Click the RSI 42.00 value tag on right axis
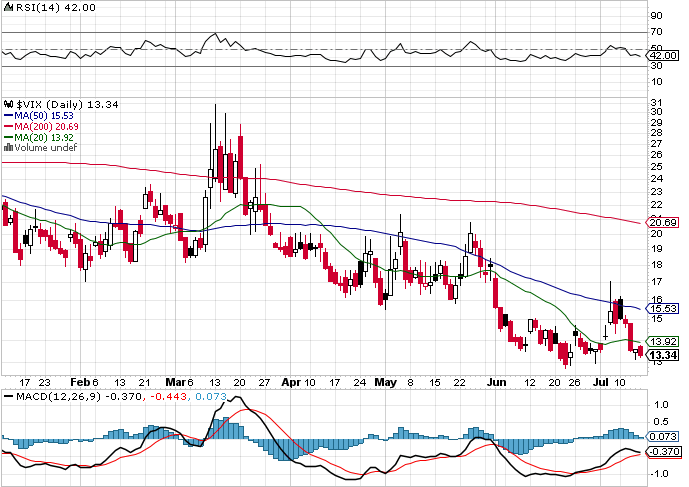Viewport: 689px width, 487px height. pos(663,56)
